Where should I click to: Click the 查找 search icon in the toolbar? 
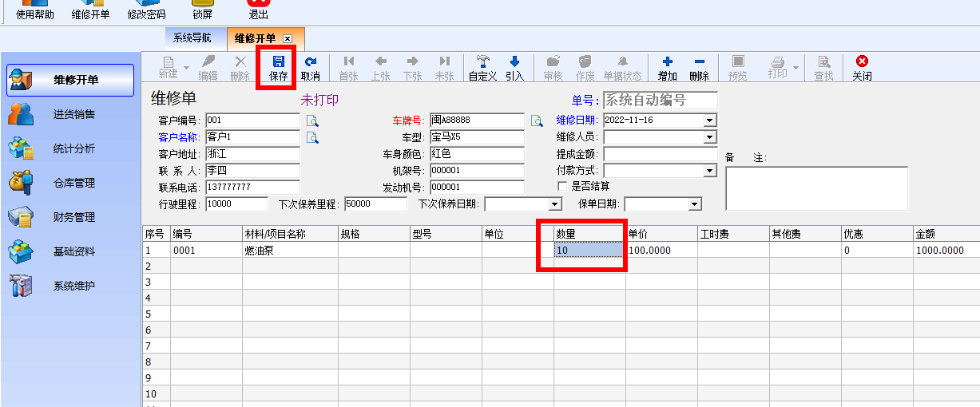click(824, 61)
